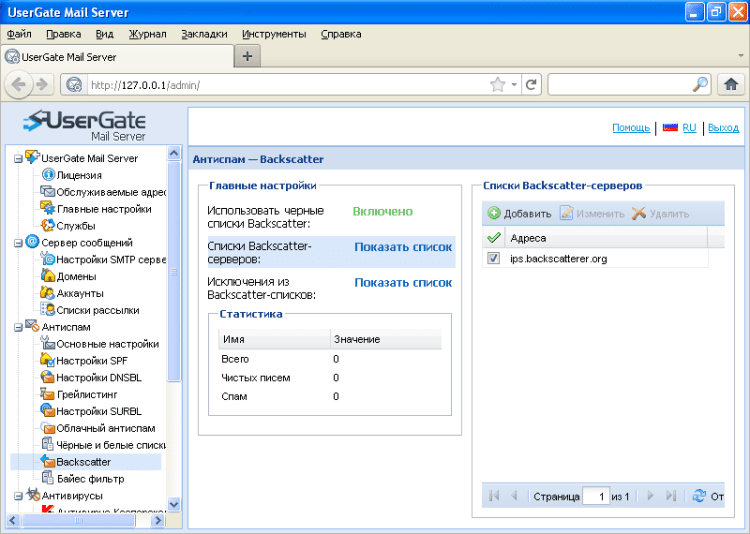Click the Основные настройки antispam icon
Screen dimensions: 750x534
coord(47,343)
